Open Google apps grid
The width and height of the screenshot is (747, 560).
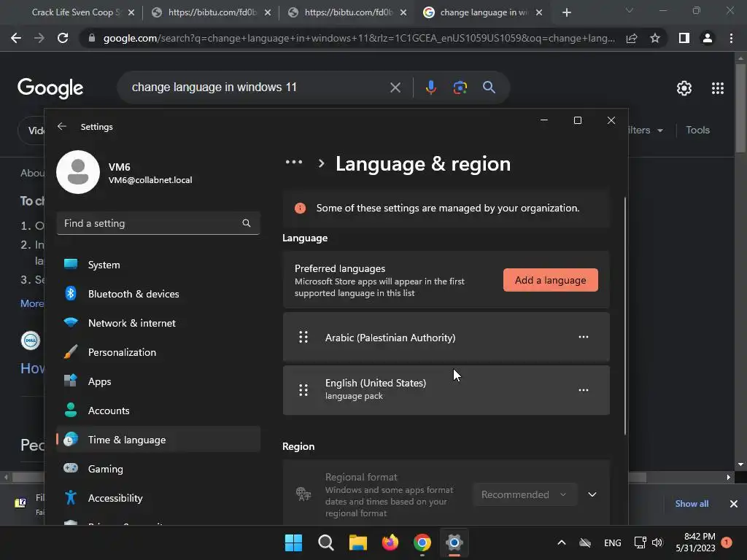718,88
